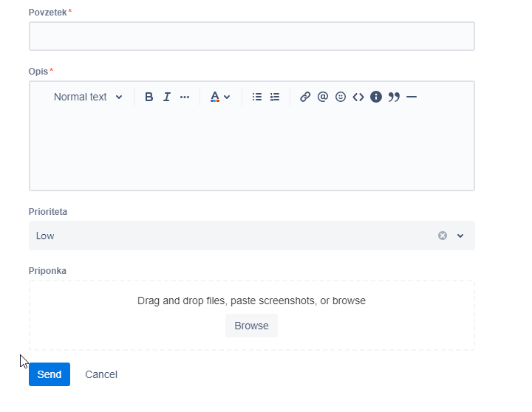
Task: Open the text color picker
Action: pos(220,97)
